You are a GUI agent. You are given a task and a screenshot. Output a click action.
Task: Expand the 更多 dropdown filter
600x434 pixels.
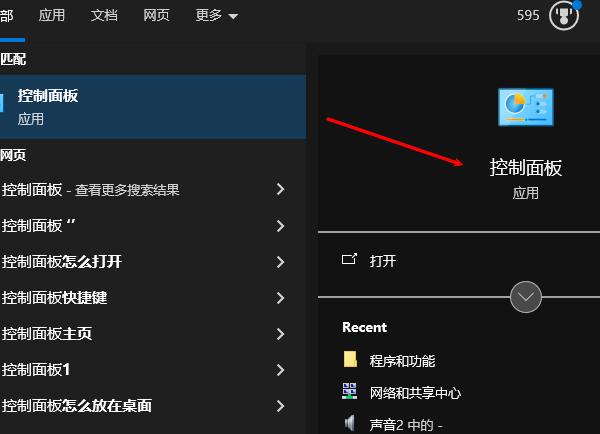pos(217,15)
